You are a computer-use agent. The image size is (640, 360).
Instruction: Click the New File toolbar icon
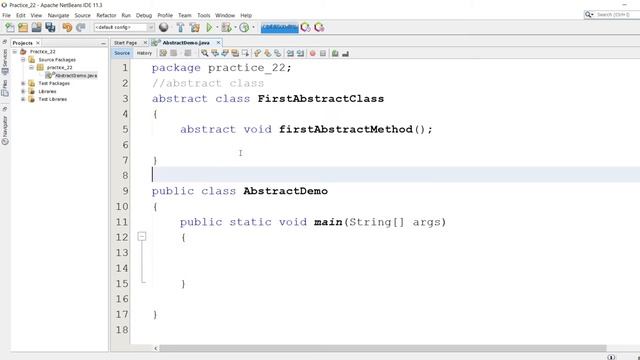point(10,27)
